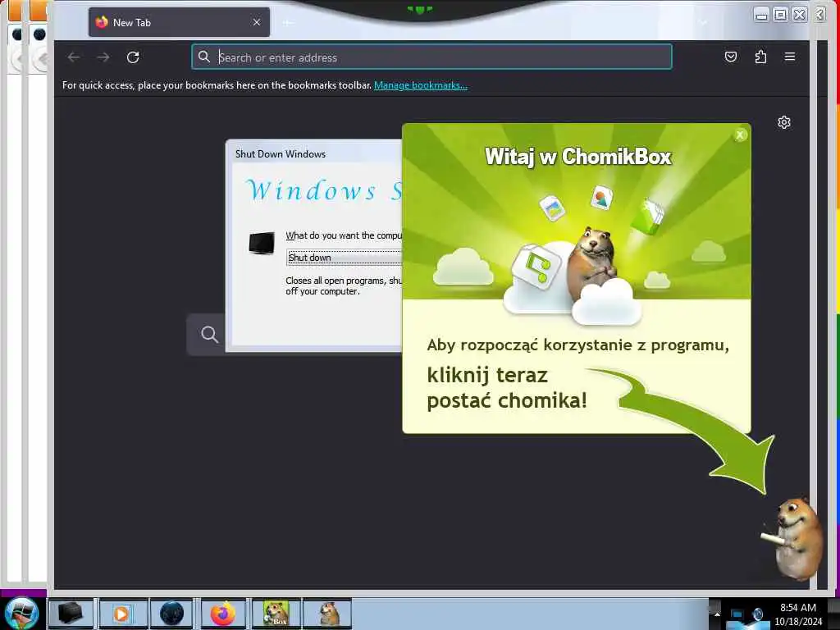Open the dark globe taskbar icon
The height and width of the screenshot is (630, 840).
click(x=171, y=614)
